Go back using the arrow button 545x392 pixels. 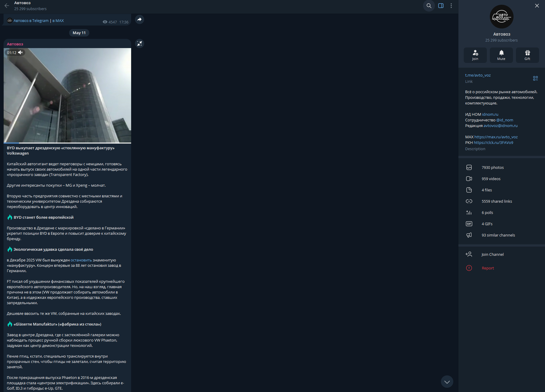(7, 6)
